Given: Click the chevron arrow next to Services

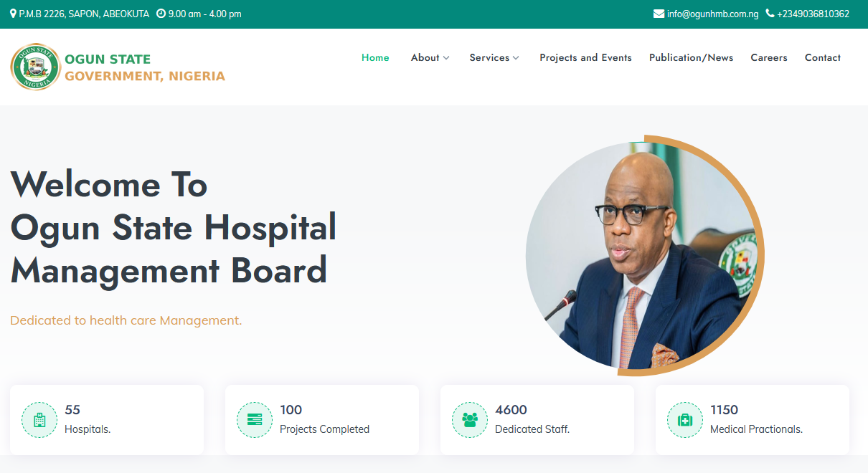Looking at the screenshot, I should [x=516, y=58].
